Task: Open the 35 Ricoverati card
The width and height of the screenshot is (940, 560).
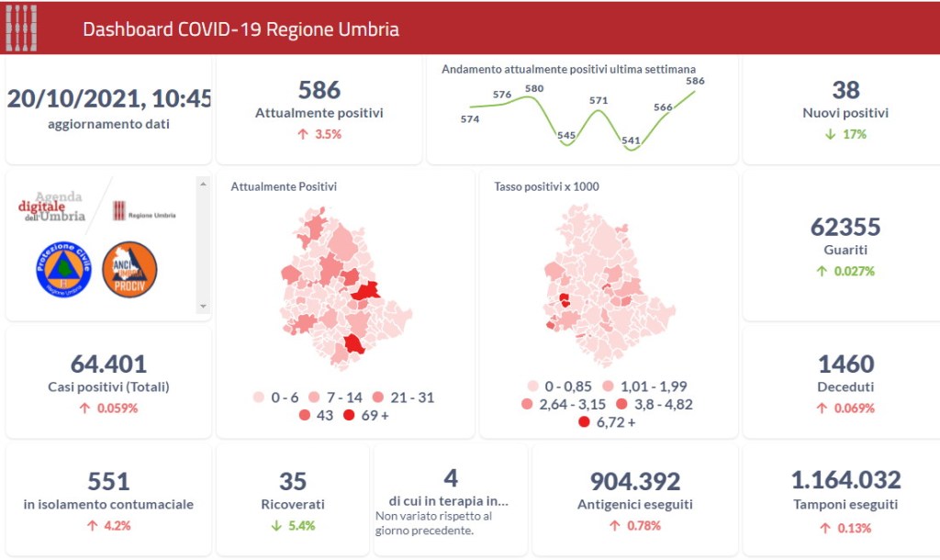Action: [x=293, y=499]
